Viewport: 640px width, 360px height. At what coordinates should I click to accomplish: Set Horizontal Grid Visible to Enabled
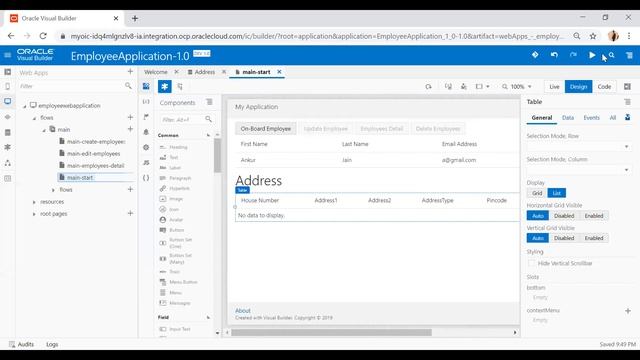point(593,216)
